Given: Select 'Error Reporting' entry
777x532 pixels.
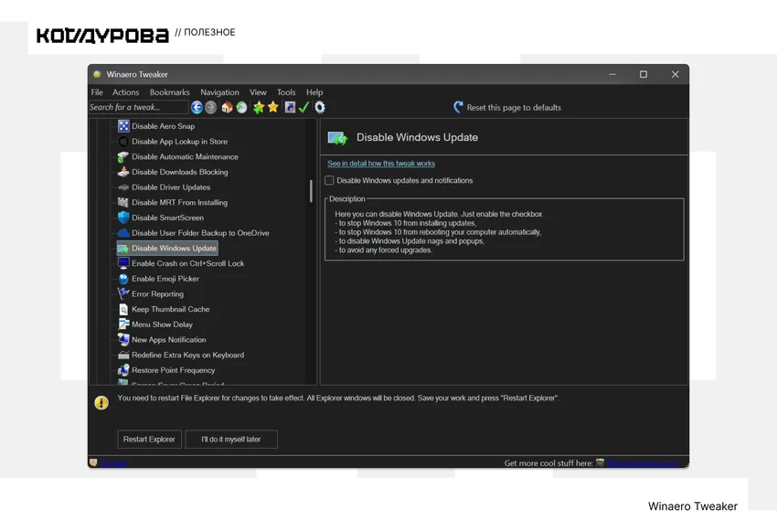Looking at the screenshot, I should coord(157,293).
